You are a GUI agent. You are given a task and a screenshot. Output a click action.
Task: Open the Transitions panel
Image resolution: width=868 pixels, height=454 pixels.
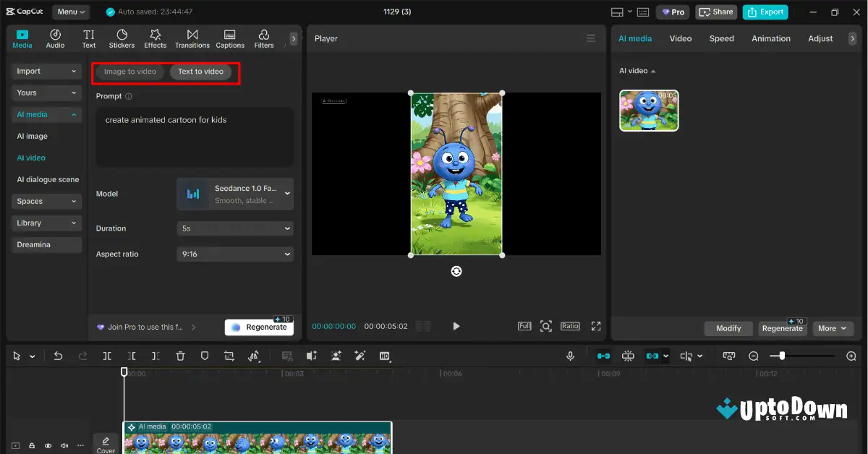pyautogui.click(x=192, y=38)
